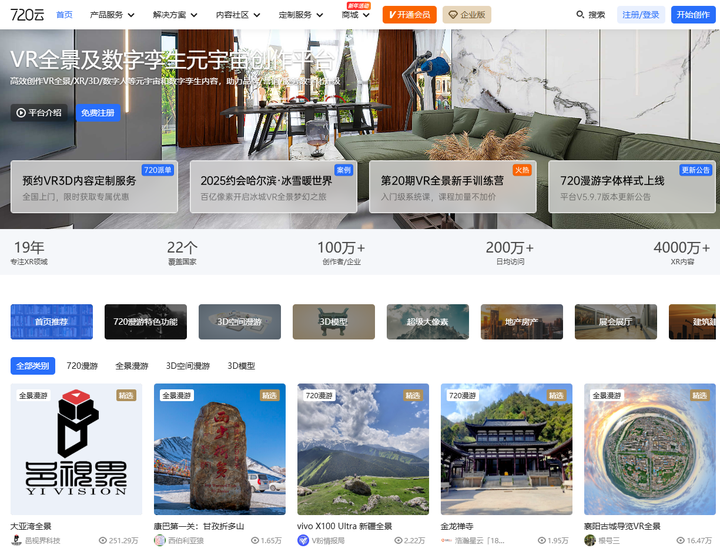The image size is (720, 555).
Task: Open vivo X100 Ultra 新疆全景 thumbnail
Action: (363, 449)
